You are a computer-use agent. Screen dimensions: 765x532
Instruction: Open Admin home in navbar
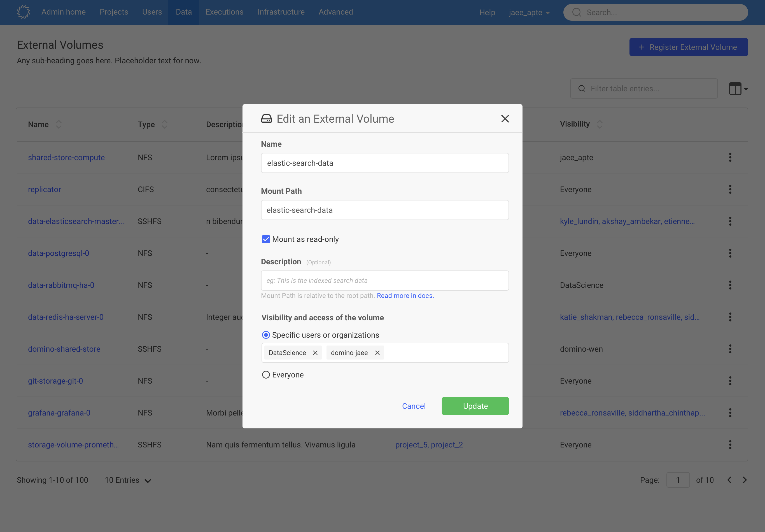tap(64, 12)
